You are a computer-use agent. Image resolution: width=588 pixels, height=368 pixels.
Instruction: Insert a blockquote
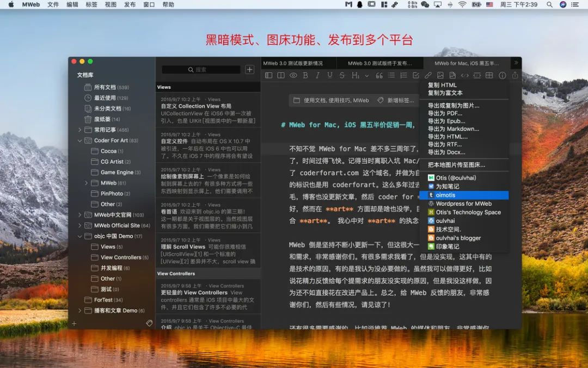tap(379, 75)
